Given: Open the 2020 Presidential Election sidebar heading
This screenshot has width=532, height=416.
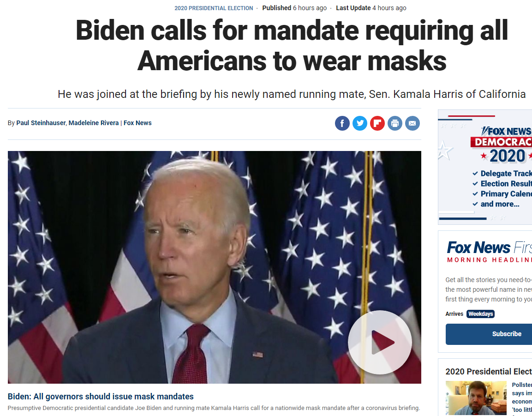Looking at the screenshot, I should pos(489,372).
